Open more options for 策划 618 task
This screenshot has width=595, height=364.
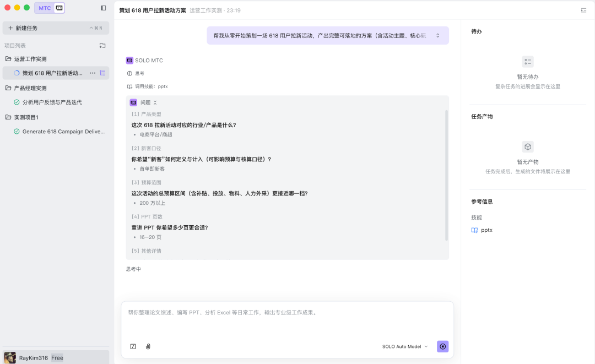pos(93,73)
